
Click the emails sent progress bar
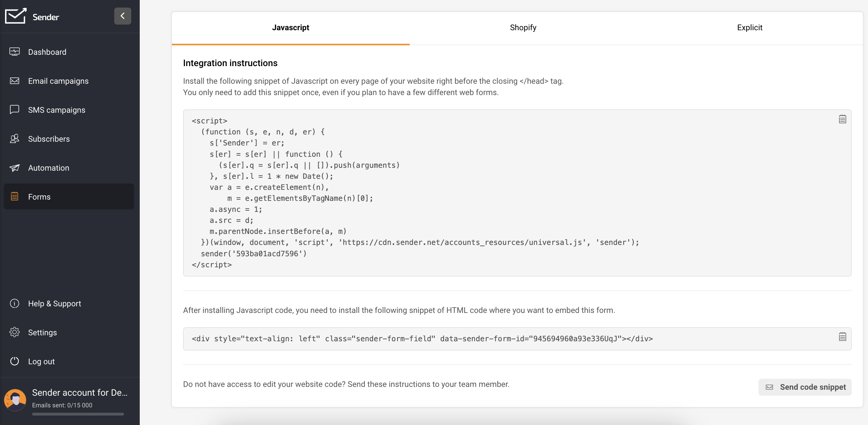tap(78, 414)
